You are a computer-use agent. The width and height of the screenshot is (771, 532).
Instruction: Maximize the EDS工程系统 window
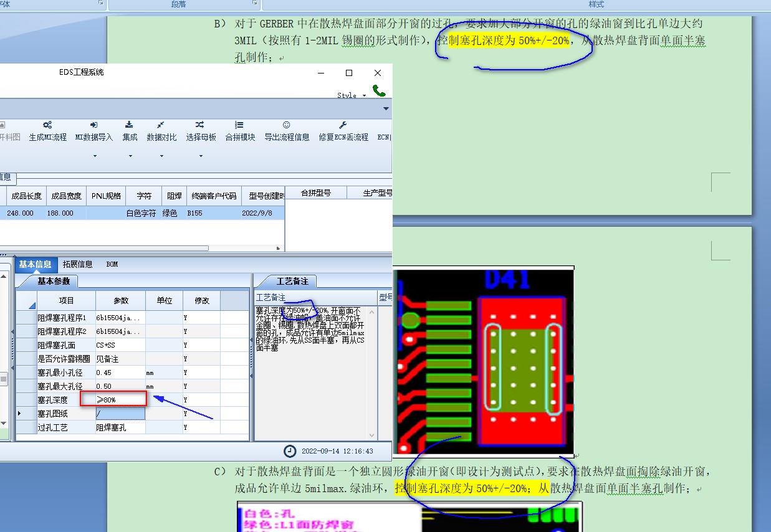pos(349,73)
